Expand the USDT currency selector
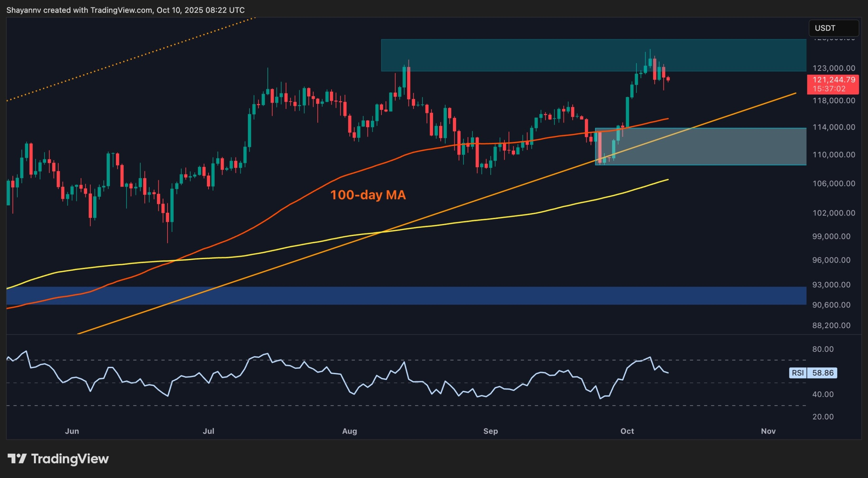The height and width of the screenshot is (478, 868). point(833,28)
